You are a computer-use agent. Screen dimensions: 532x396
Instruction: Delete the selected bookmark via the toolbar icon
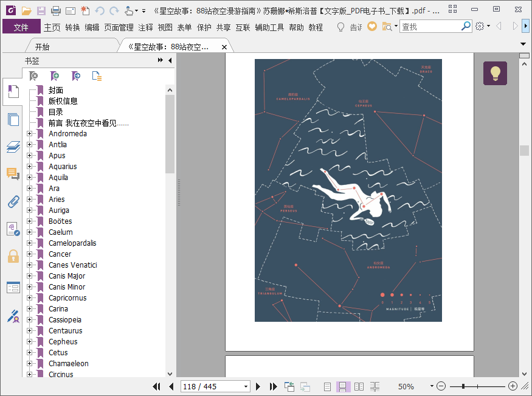click(33, 76)
